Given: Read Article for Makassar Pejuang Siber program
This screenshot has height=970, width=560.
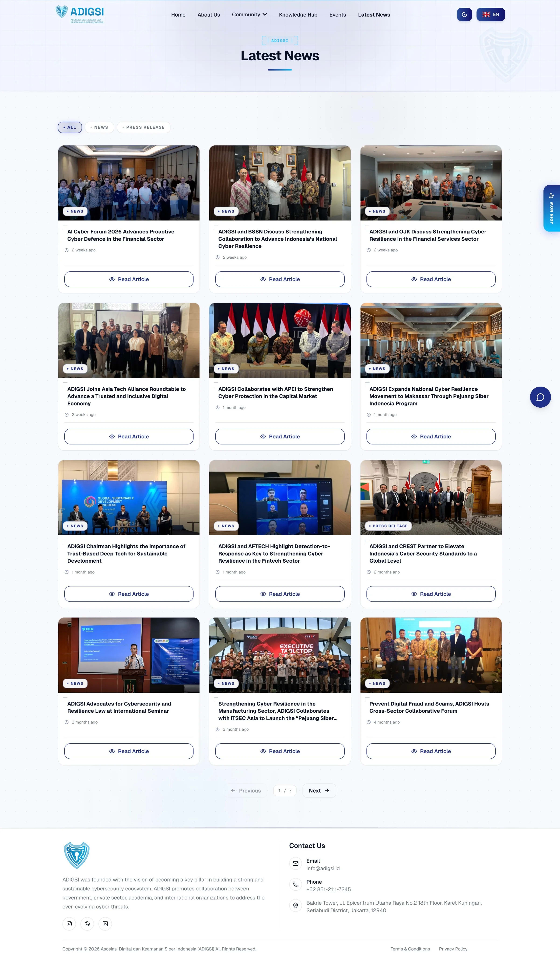Looking at the screenshot, I should (431, 436).
